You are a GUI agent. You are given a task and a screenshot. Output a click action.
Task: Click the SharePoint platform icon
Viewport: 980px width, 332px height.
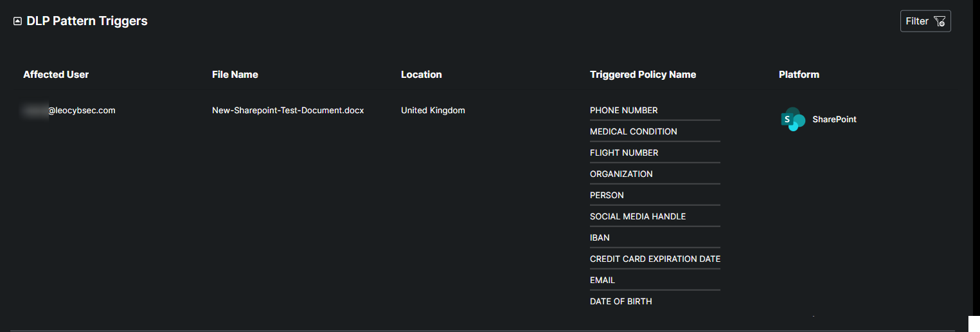793,119
